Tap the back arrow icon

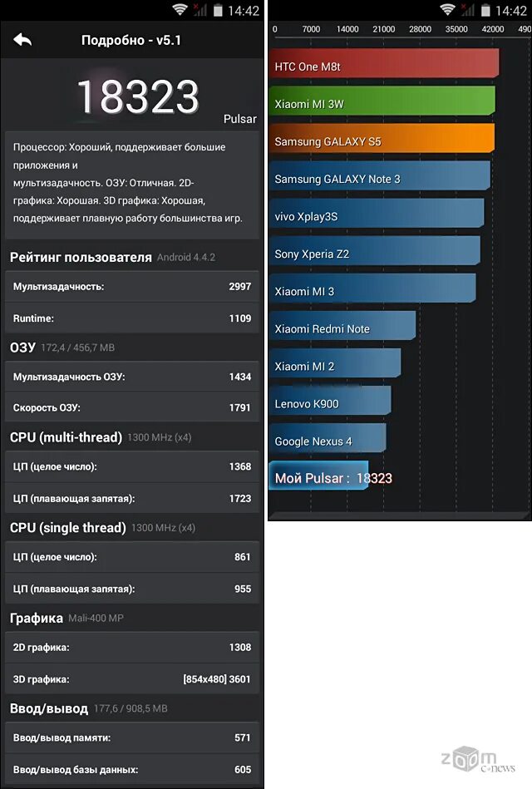22,40
